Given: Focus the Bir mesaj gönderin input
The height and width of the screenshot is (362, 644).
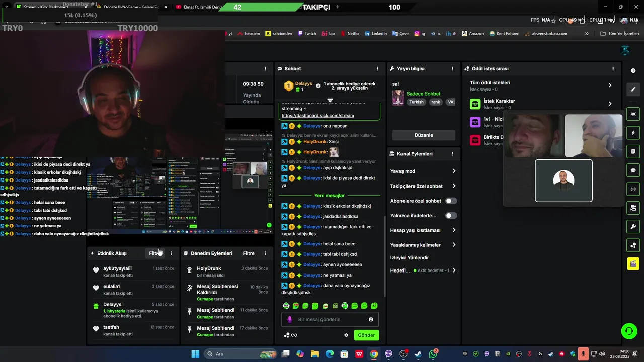Looking at the screenshot, I should point(330,319).
